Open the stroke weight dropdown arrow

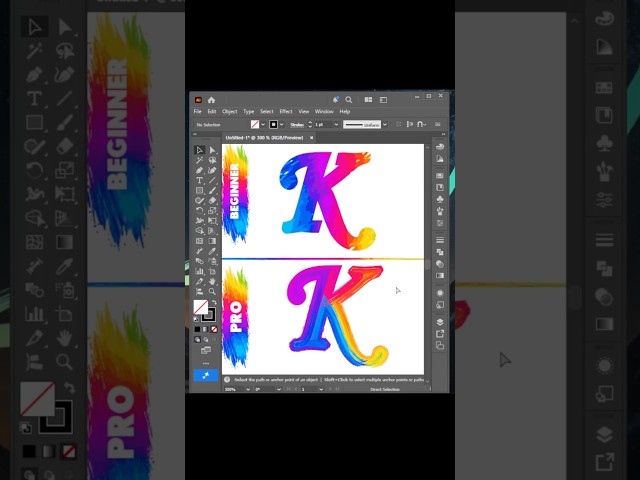pyautogui.click(x=336, y=124)
